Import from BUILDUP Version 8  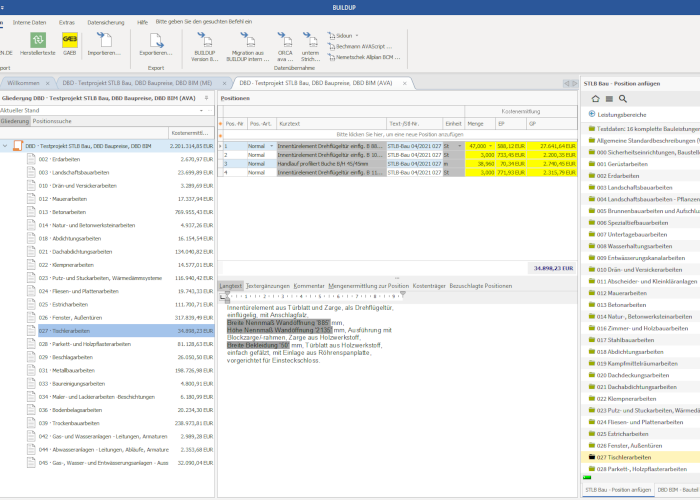(x=205, y=46)
